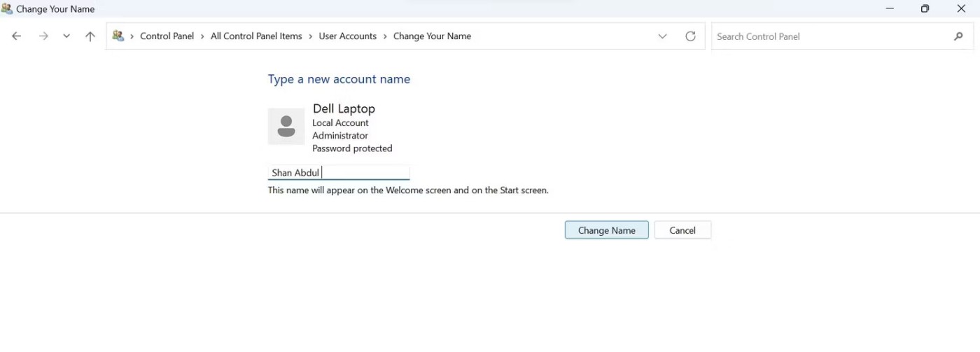The width and height of the screenshot is (980, 352).
Task: Cancel the account name change
Action: pos(682,230)
